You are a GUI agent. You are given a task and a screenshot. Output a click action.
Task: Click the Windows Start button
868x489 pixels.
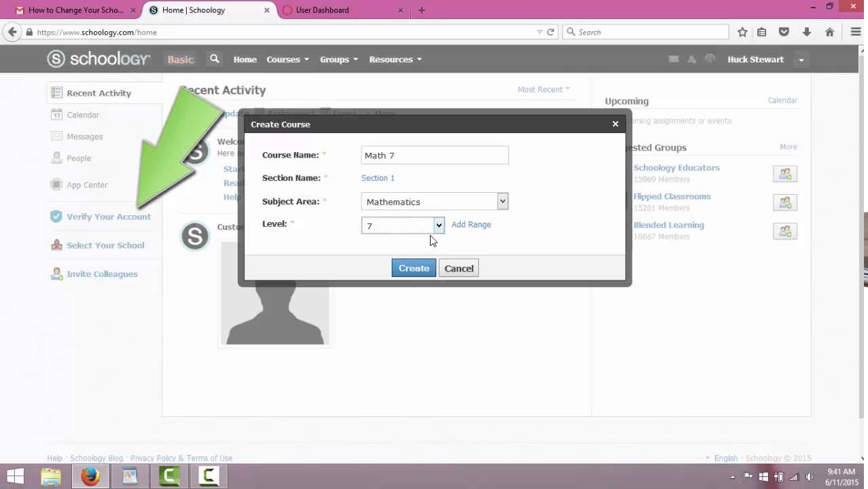[15, 476]
